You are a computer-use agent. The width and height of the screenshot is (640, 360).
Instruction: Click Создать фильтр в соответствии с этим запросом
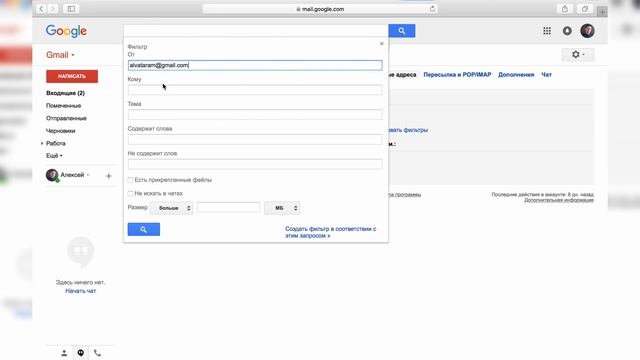[x=331, y=232]
